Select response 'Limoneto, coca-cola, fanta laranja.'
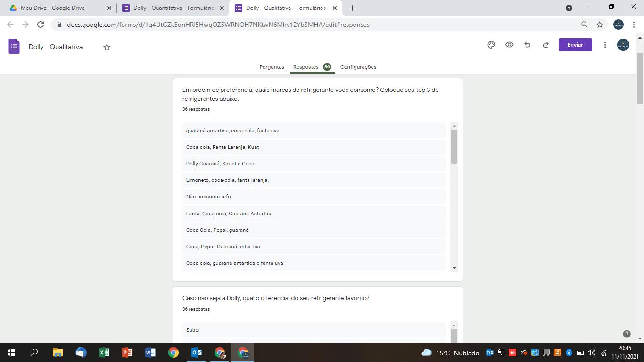This screenshot has width=644, height=362. [x=314, y=180]
